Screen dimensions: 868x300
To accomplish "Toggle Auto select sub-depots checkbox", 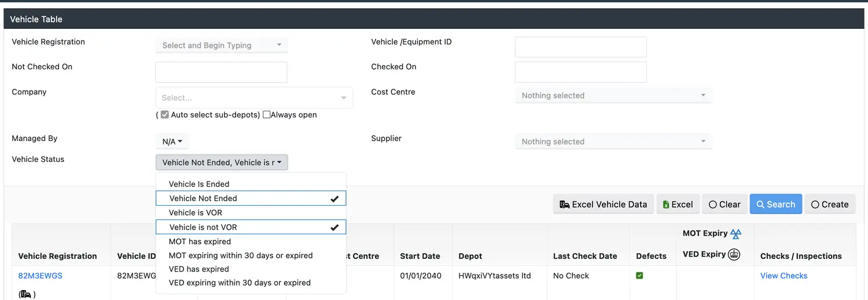I will [165, 114].
